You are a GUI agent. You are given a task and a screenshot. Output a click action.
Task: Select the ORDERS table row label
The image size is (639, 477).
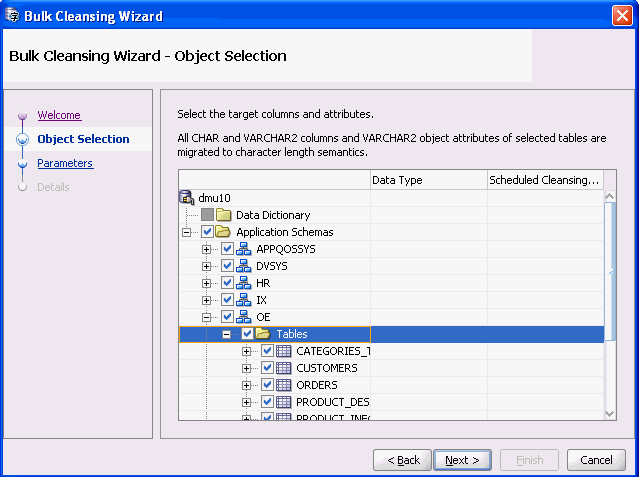(x=317, y=385)
